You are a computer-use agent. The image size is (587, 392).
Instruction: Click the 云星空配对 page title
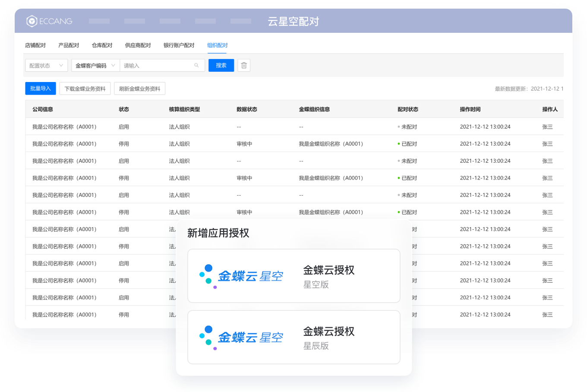(293, 21)
